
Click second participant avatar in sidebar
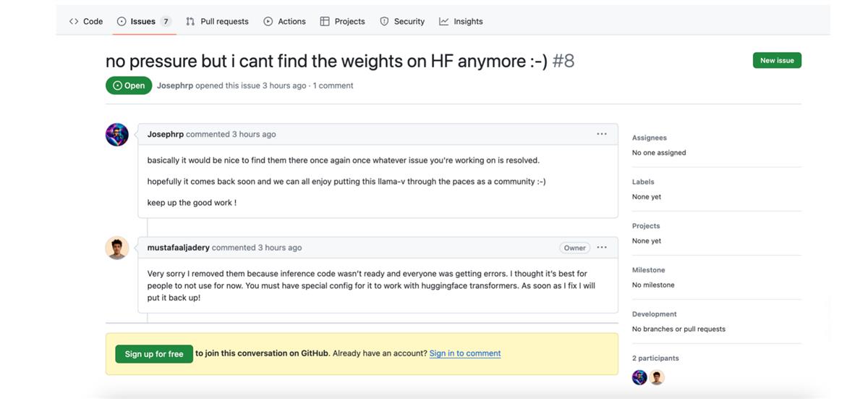[x=657, y=377]
